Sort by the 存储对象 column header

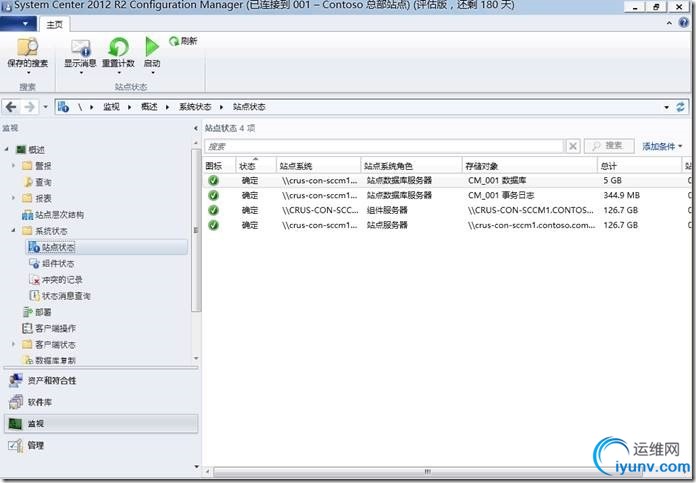pos(530,166)
